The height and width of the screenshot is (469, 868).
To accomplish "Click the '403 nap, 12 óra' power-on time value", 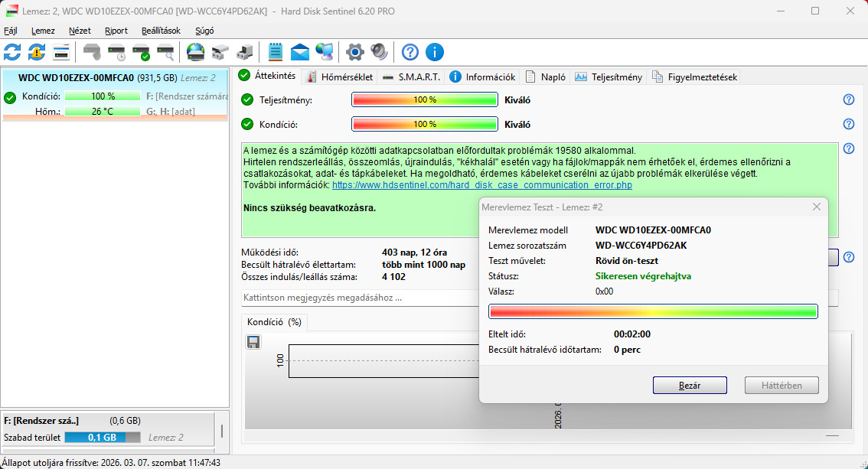I will [415, 252].
